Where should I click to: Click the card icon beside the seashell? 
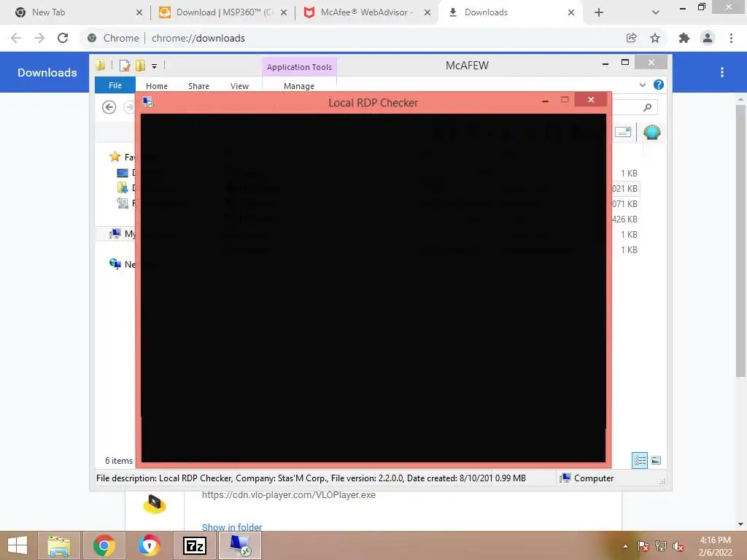click(623, 132)
